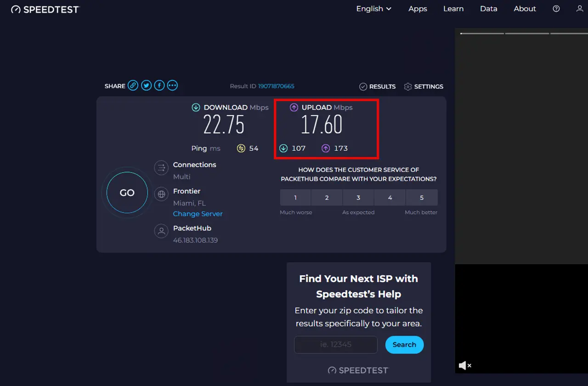Click the upload value 17.60

[322, 125]
